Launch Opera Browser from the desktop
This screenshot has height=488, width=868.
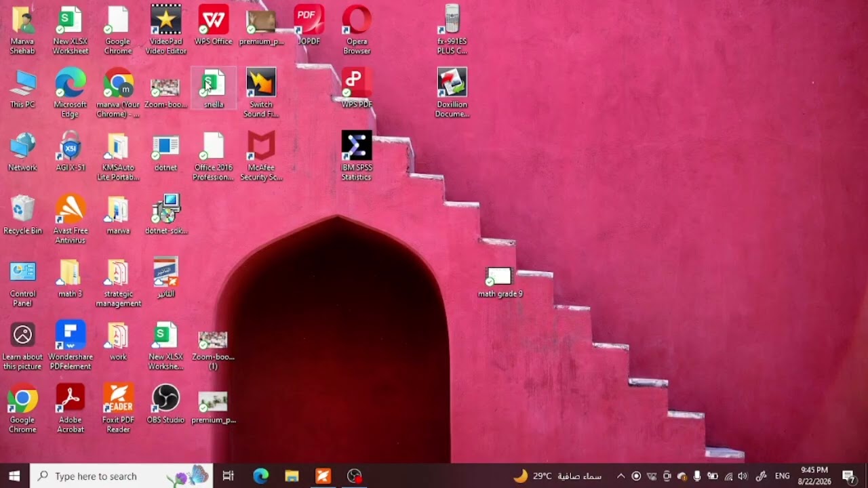[357, 30]
